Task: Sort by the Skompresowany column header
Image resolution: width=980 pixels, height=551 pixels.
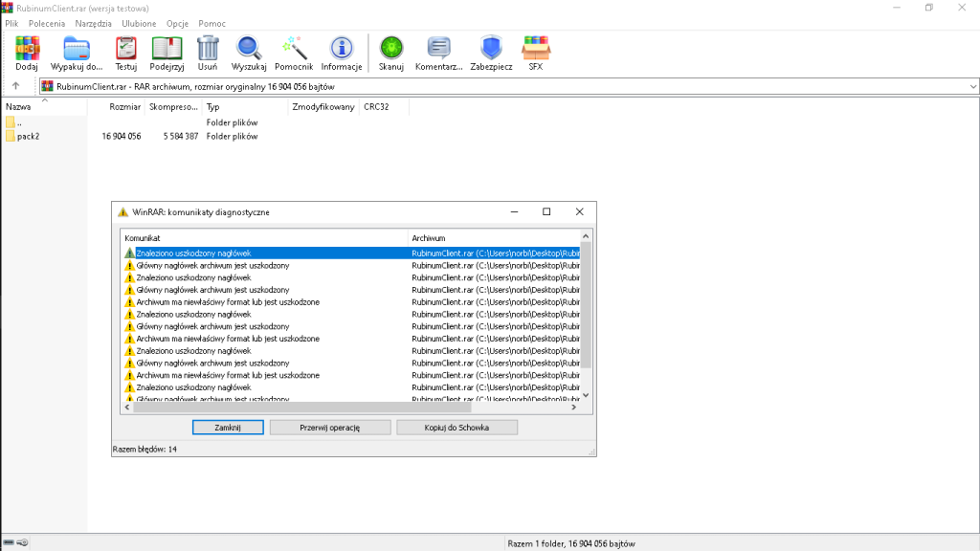Action: [x=174, y=107]
